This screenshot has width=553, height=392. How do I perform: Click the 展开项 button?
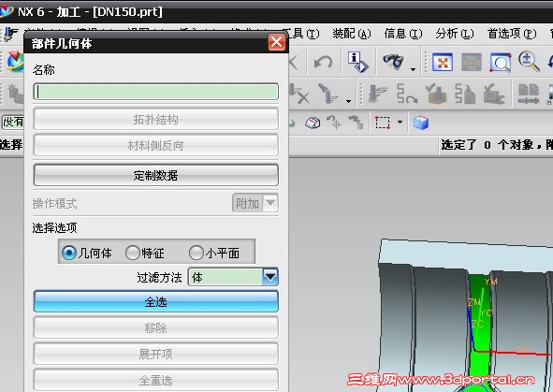(156, 354)
